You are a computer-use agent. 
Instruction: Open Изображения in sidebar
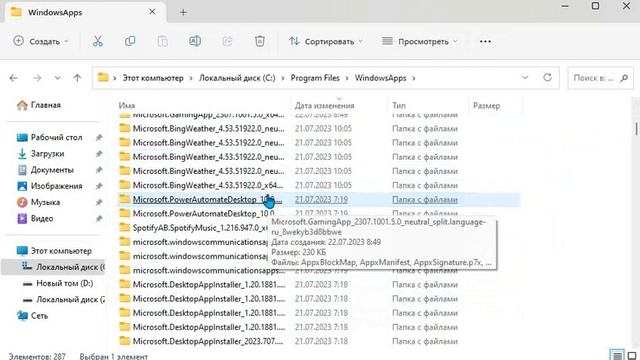tap(49, 186)
